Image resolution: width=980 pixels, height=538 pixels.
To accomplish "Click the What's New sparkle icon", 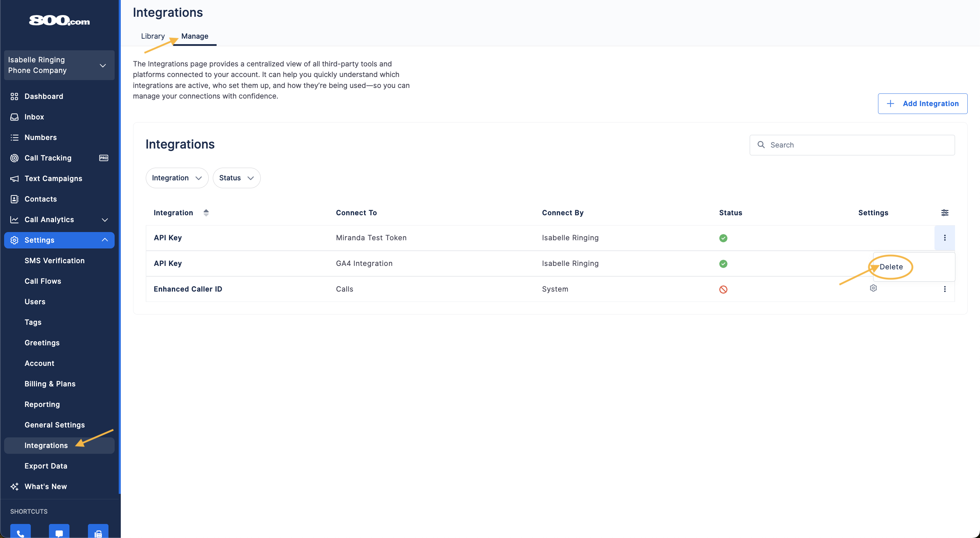I will pos(14,487).
